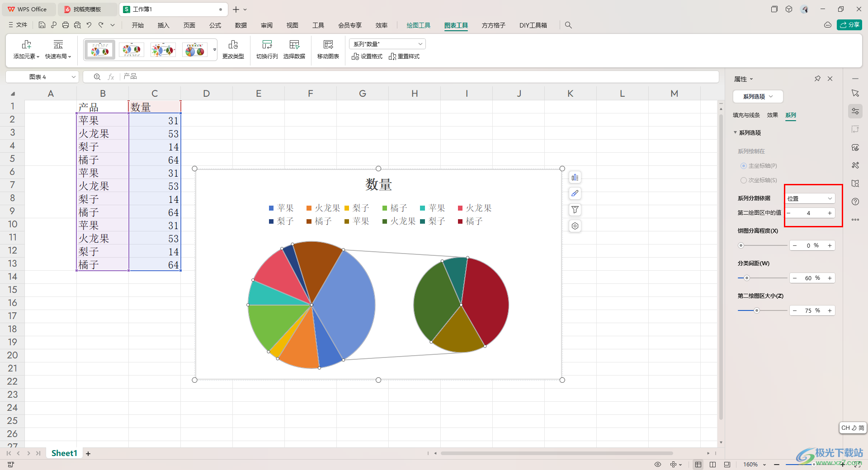Click the Save icon in quick toolbar
The height and width of the screenshot is (470, 868).
click(42, 25)
